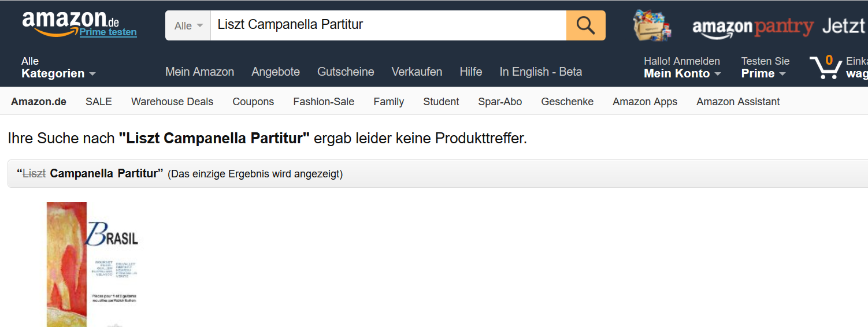868x327 pixels.
Task: Click the struck-through "Liszt" word
Action: (34, 173)
